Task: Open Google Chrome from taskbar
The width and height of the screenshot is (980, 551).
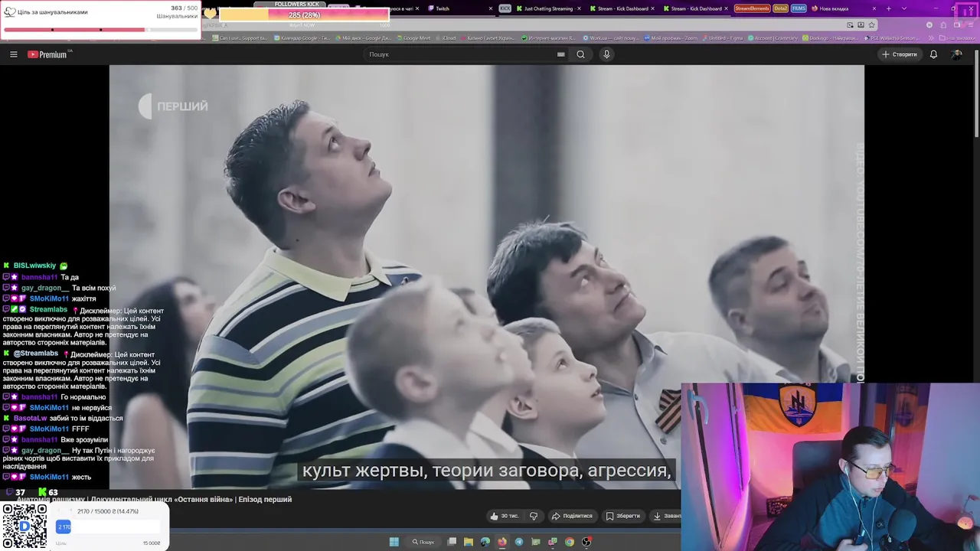Action: click(570, 542)
